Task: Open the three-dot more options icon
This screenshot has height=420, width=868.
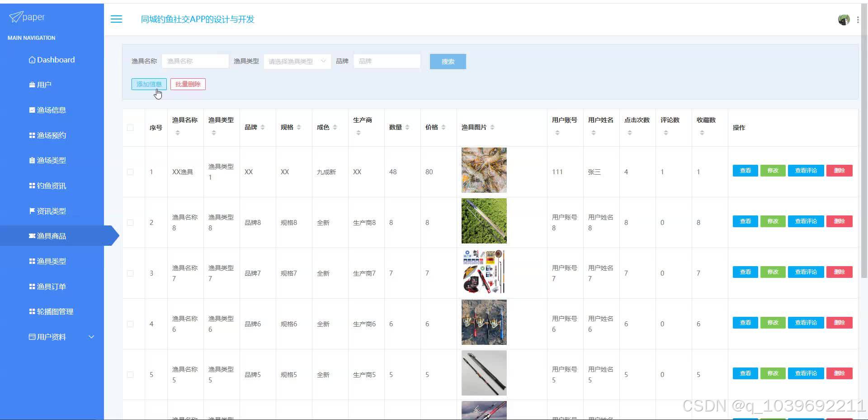Action: pyautogui.click(x=858, y=20)
